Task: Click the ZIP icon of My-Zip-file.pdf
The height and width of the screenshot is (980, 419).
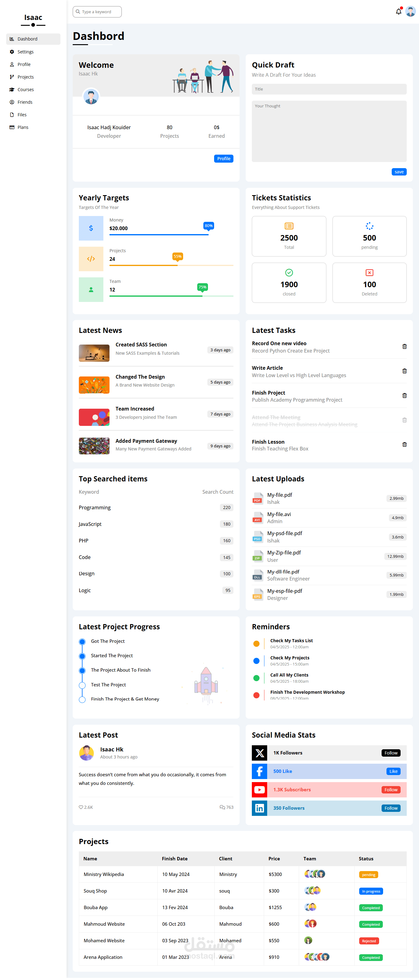Action: pyautogui.click(x=258, y=556)
